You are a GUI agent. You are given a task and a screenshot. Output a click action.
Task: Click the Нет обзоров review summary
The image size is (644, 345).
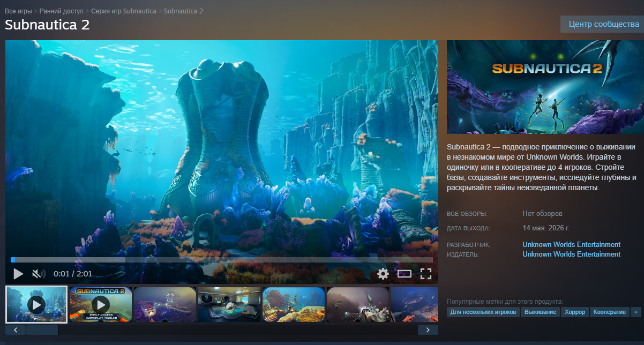pos(542,213)
